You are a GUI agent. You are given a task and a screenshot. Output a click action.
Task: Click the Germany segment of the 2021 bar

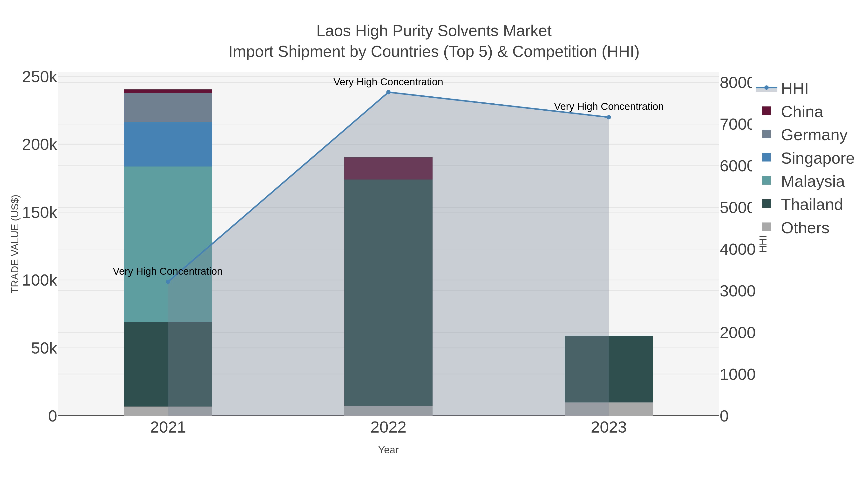pyautogui.click(x=168, y=107)
